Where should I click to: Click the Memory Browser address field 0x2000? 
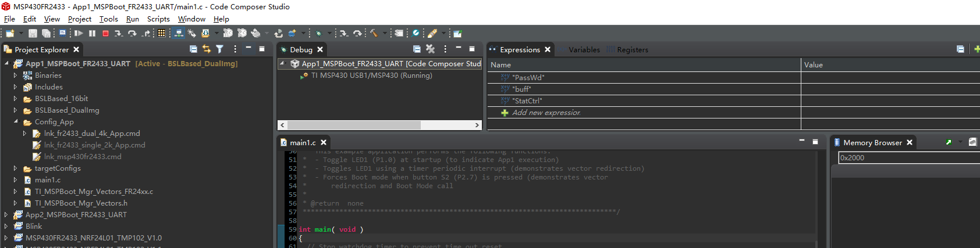point(909,157)
